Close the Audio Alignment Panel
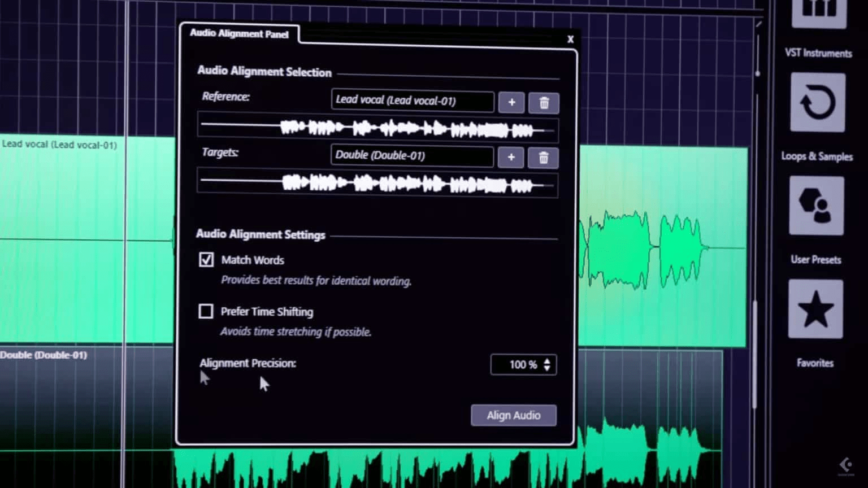 (x=570, y=39)
